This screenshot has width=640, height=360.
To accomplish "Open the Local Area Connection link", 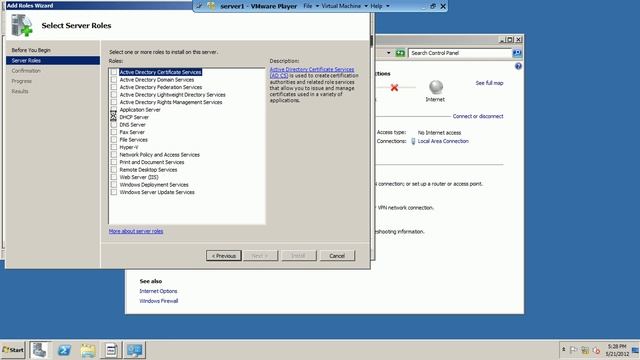I will click(443, 141).
